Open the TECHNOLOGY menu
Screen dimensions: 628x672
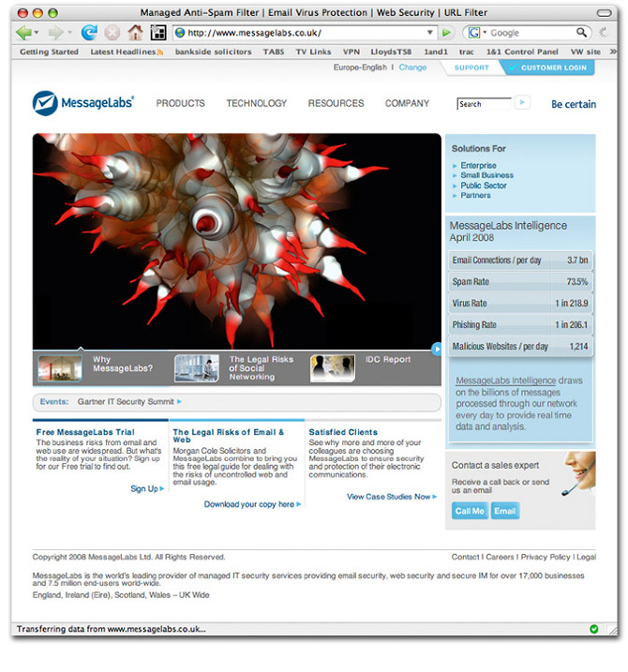click(x=256, y=103)
